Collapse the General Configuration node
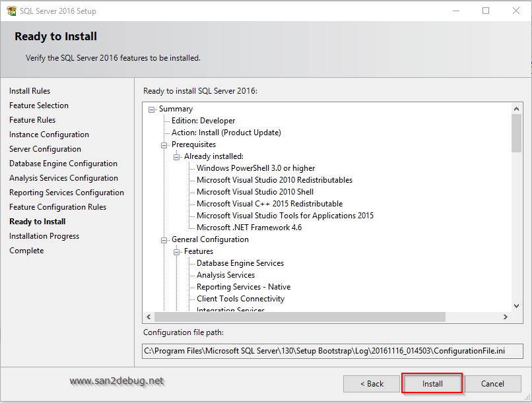The height and width of the screenshot is (403, 532). pyautogui.click(x=164, y=240)
